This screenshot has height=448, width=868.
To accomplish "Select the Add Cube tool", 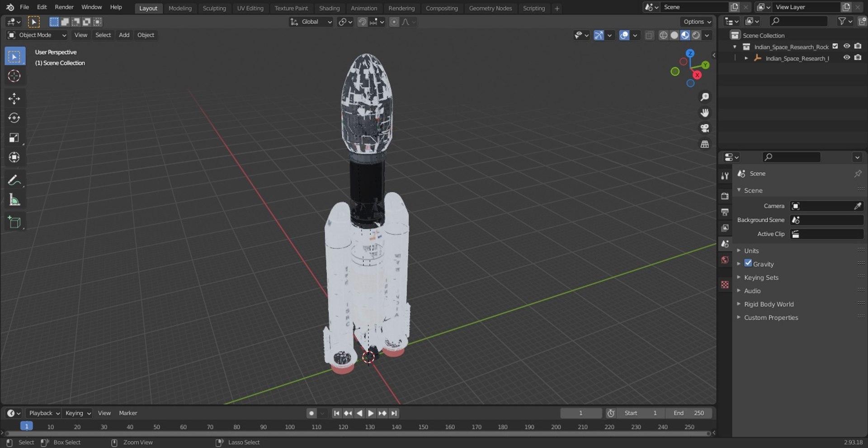I will point(14,222).
